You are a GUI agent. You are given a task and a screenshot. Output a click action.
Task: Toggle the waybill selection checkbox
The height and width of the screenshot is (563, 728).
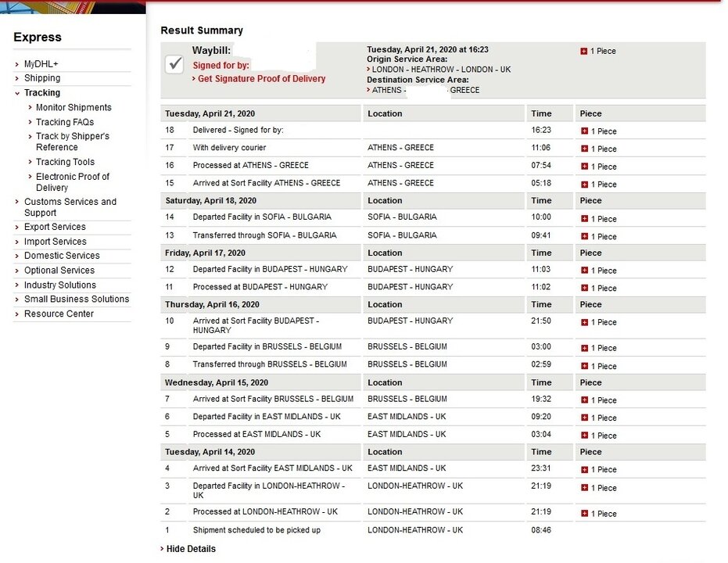click(174, 64)
